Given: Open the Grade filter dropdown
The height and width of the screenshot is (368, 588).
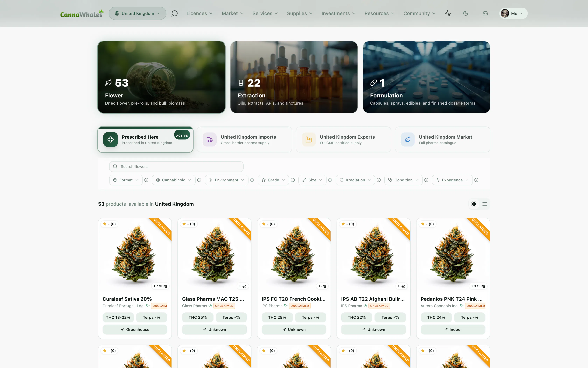Looking at the screenshot, I should click(273, 180).
